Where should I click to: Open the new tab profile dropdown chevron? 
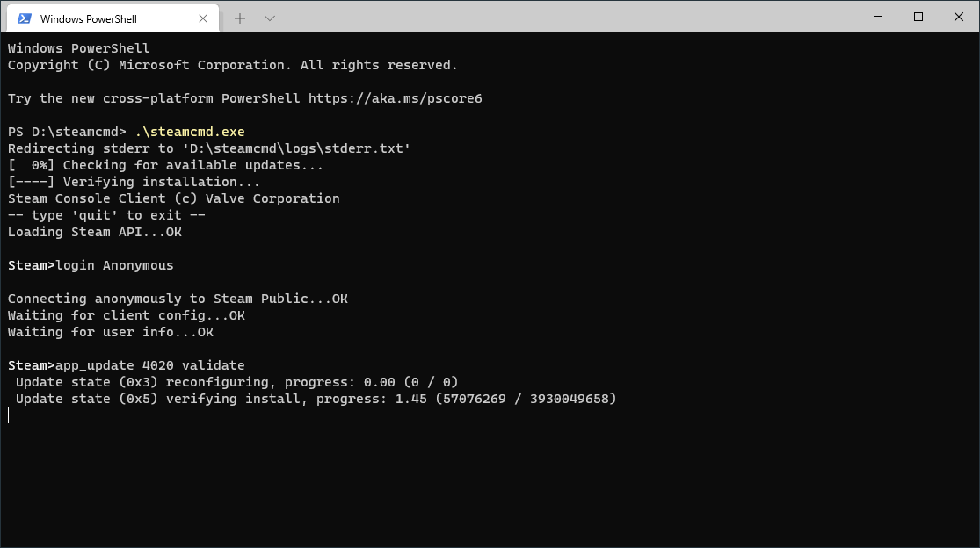click(269, 17)
